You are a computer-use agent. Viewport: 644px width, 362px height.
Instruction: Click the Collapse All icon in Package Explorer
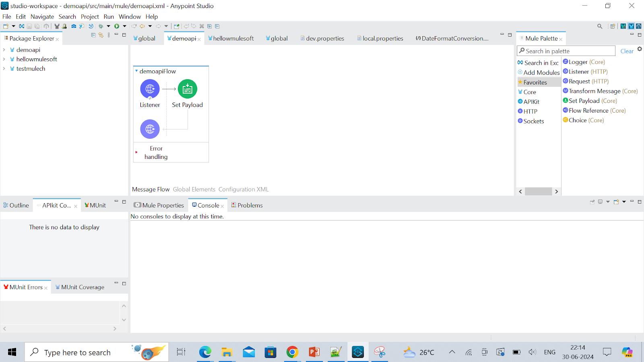(93, 35)
